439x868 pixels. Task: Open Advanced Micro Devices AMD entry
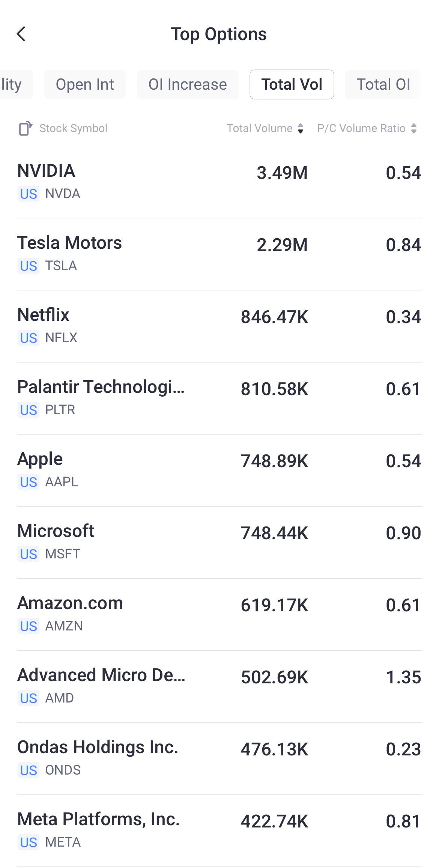[219, 686]
